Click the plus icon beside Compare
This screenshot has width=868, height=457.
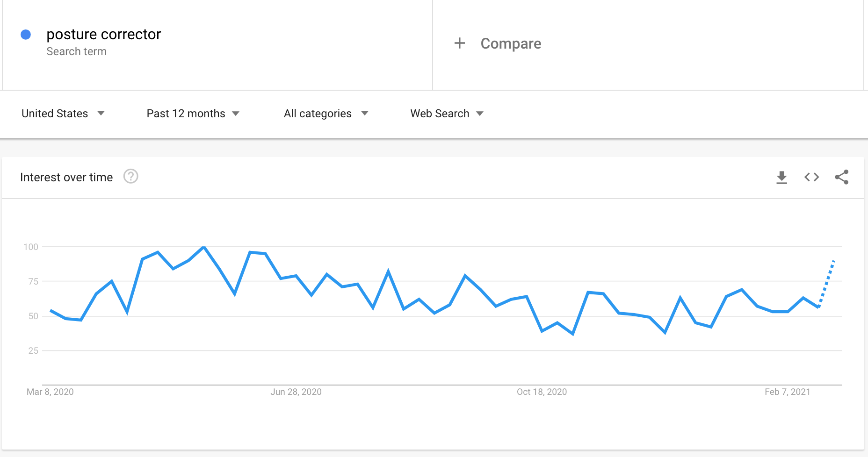[460, 43]
